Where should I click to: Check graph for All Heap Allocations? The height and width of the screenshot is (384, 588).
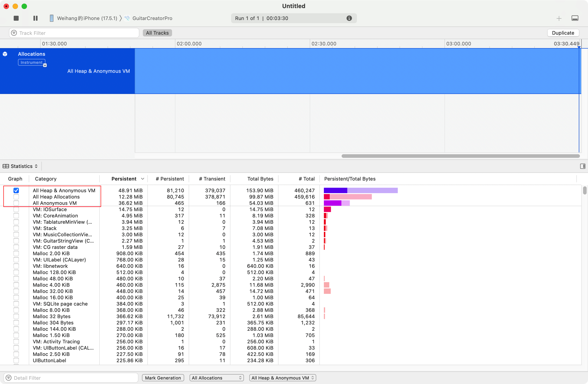click(16, 196)
